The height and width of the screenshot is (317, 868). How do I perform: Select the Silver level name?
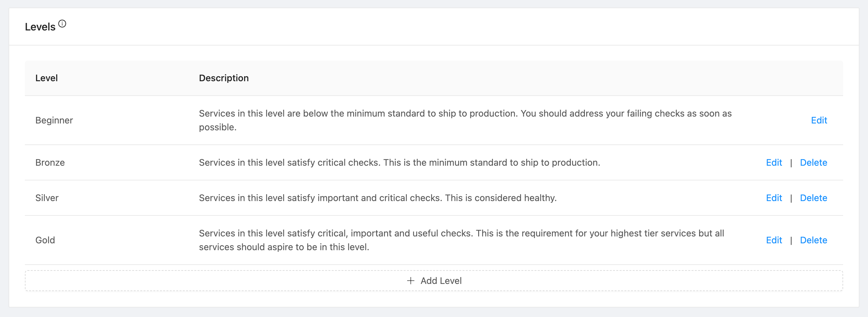[x=47, y=198]
